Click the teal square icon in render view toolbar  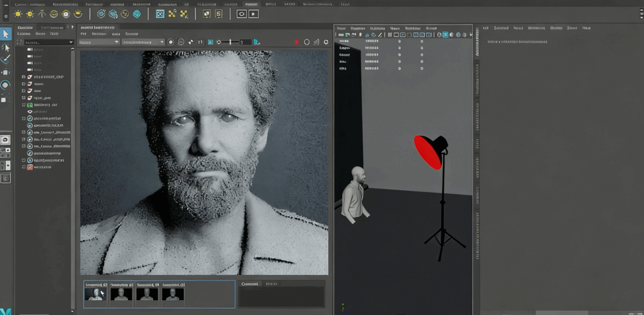tap(211, 42)
